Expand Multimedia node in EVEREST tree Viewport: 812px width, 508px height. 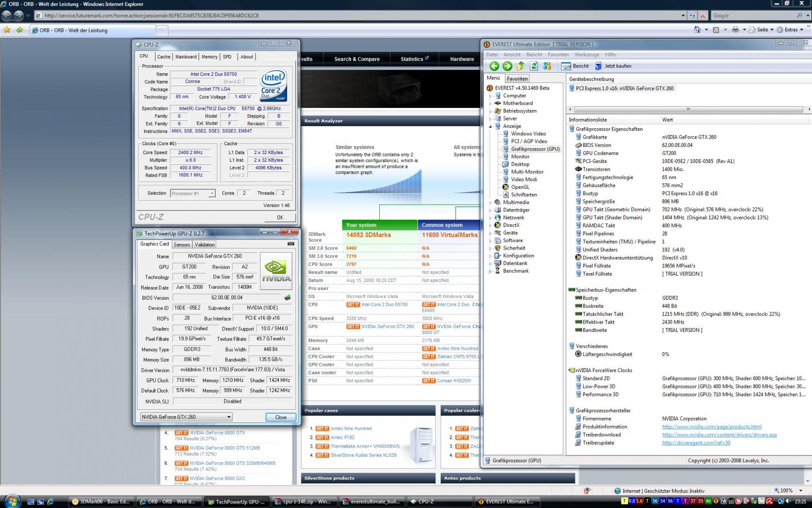click(x=490, y=202)
